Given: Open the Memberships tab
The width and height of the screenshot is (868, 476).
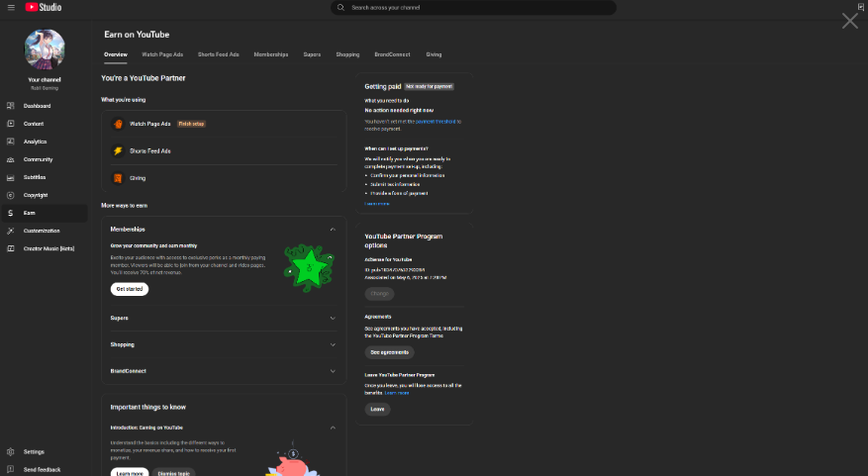Looking at the screenshot, I should click(x=271, y=54).
